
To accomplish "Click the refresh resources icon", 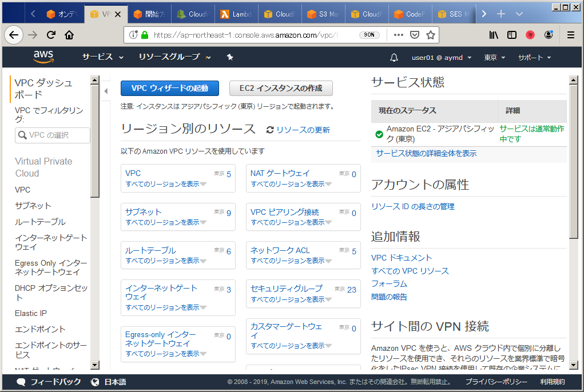I will pos(270,130).
